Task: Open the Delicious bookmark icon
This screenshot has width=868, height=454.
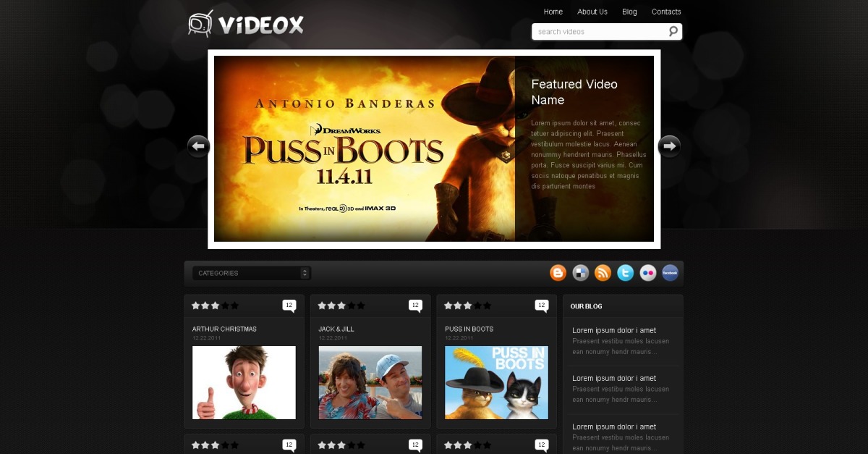Action: [580, 273]
